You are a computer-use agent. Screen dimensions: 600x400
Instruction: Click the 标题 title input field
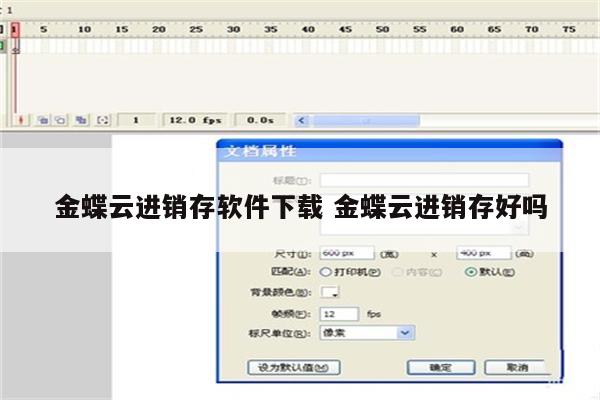tap(424, 180)
